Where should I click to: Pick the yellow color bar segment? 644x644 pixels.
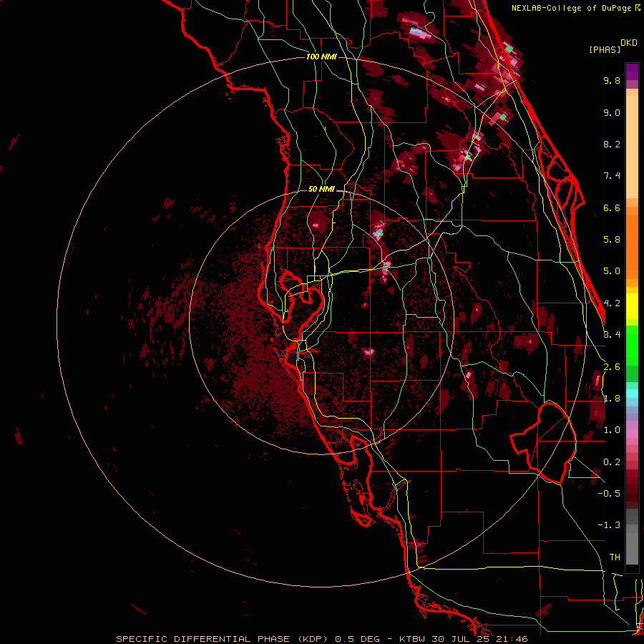[x=632, y=306]
